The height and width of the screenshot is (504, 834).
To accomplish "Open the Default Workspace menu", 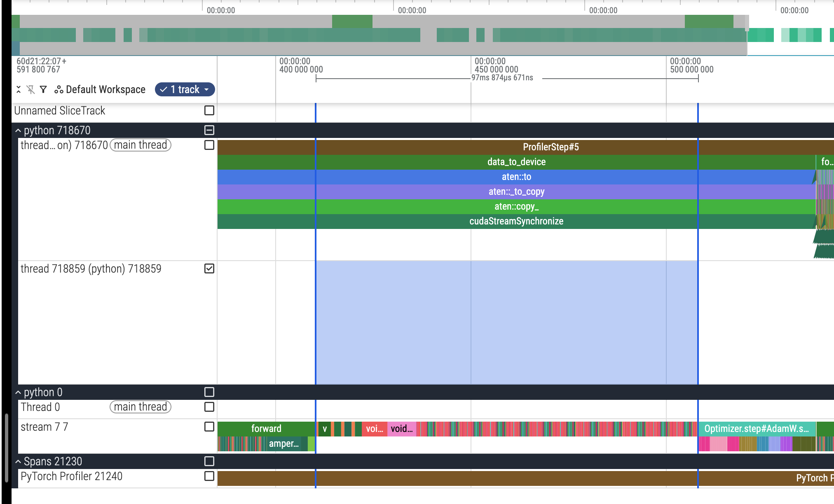I will click(x=105, y=89).
